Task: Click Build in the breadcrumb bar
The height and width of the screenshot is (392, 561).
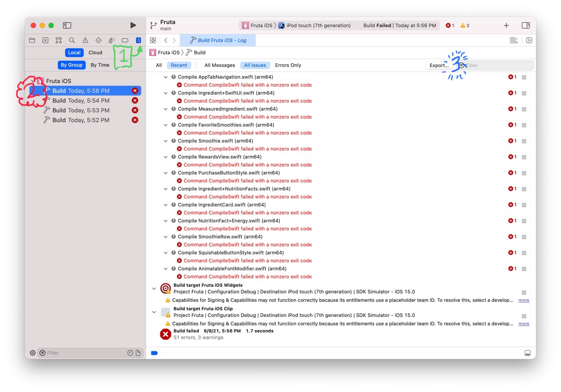Action: point(196,52)
